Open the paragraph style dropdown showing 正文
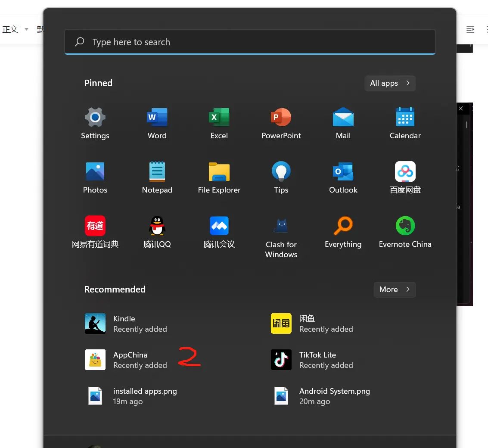The width and height of the screenshot is (488, 448). pos(14,29)
